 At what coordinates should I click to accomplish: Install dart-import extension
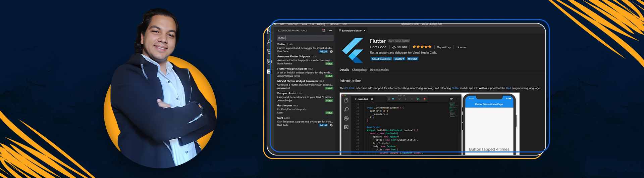click(329, 113)
